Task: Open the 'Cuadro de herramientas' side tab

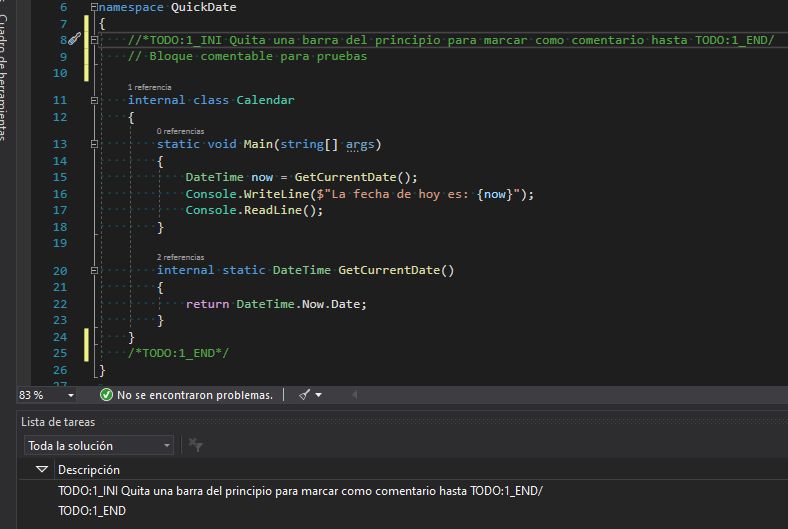Action: point(4,77)
